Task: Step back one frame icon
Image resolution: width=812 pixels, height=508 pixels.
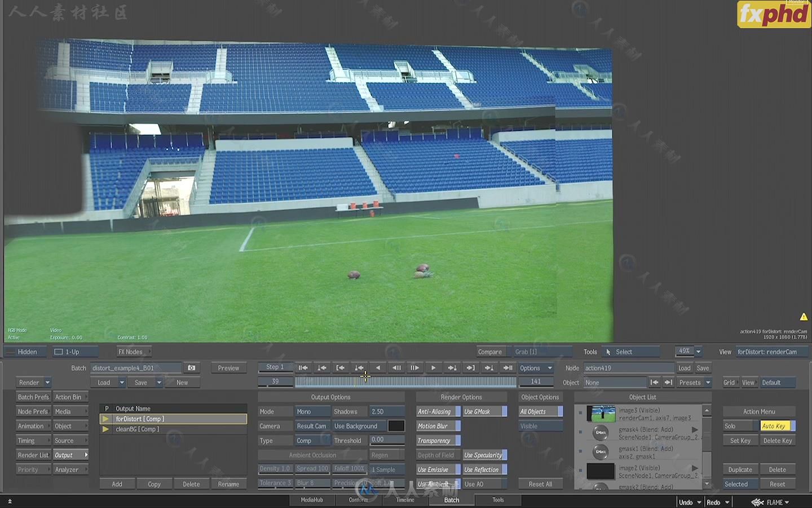Action: (396, 368)
